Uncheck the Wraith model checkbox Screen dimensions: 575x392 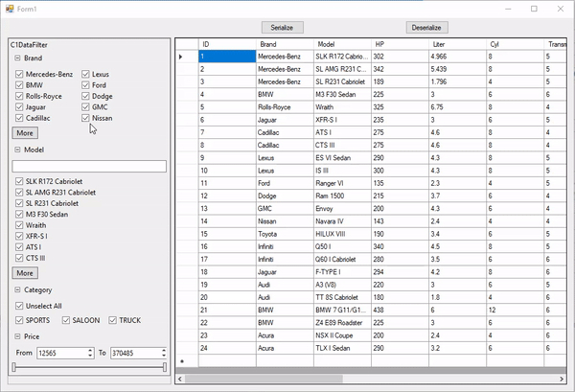18,226
